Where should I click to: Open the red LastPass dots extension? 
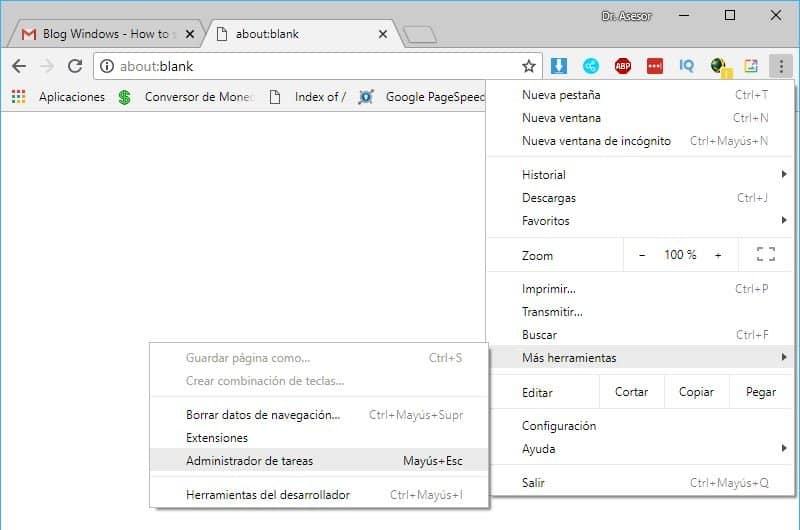[x=655, y=66]
